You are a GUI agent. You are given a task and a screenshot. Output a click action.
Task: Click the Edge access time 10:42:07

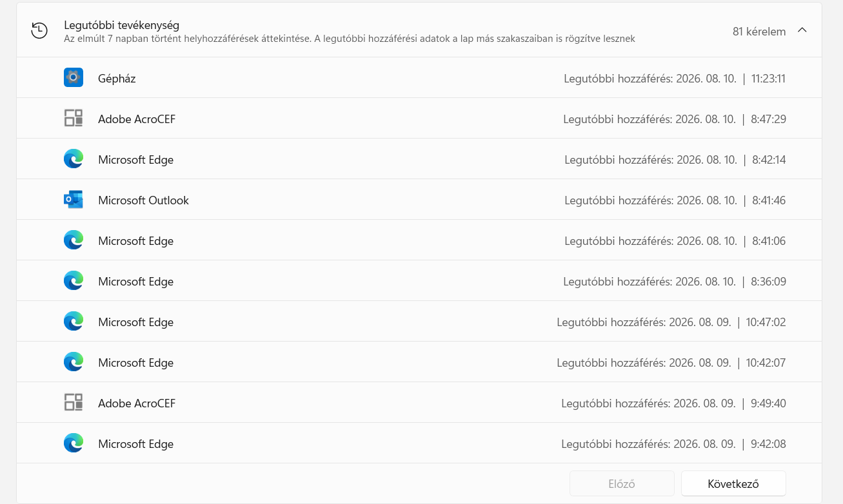766,363
